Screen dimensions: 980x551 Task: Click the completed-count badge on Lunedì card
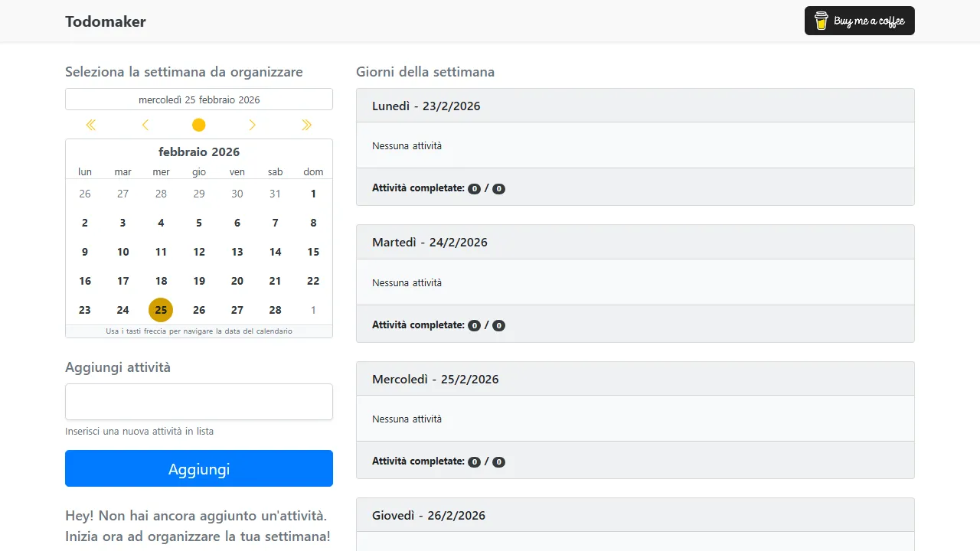tap(474, 187)
